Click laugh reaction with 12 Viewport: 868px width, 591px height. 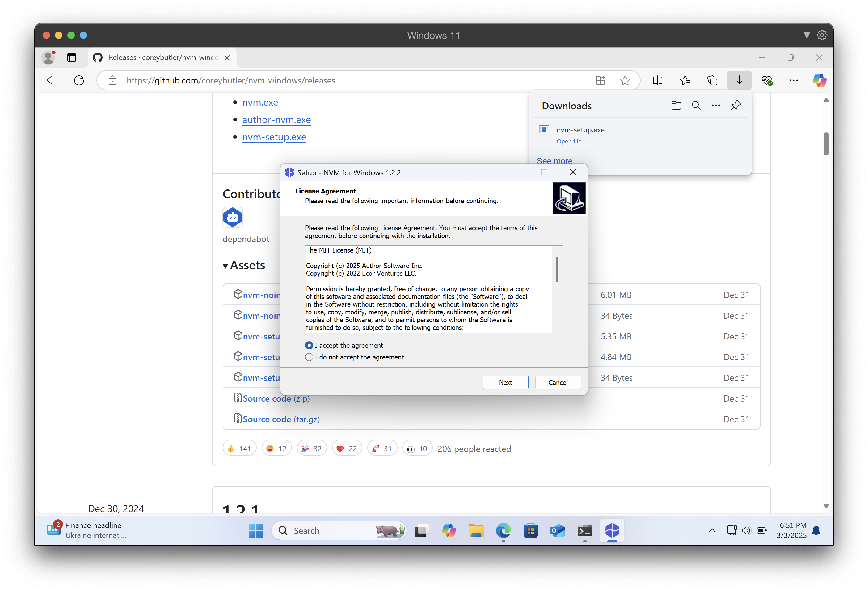276,448
